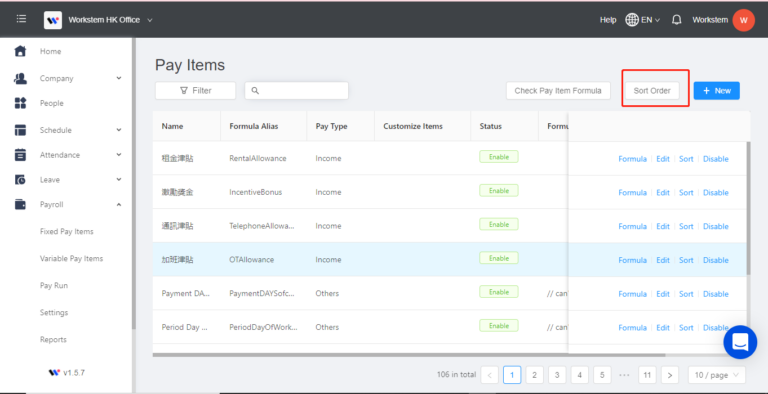Click the Schedule sidebar icon
This screenshot has height=394, width=768.
pos(20,130)
